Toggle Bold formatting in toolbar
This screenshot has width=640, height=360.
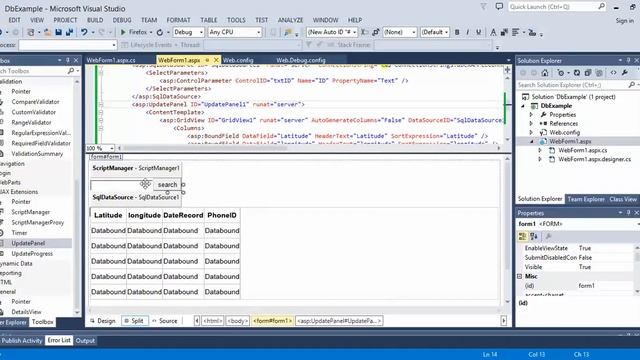click(457, 32)
